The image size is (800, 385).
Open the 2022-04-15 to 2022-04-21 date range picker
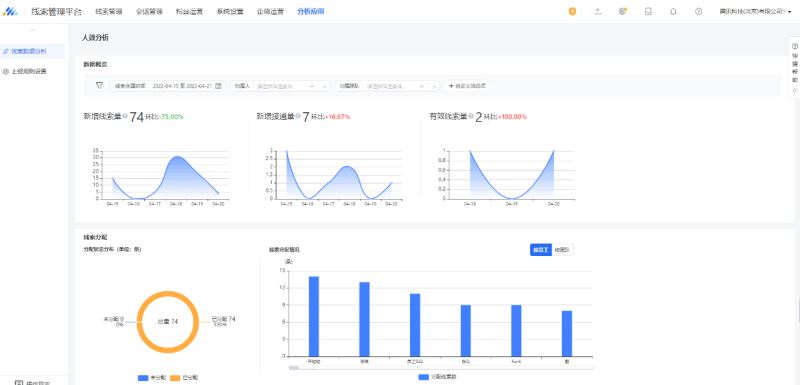click(x=168, y=86)
